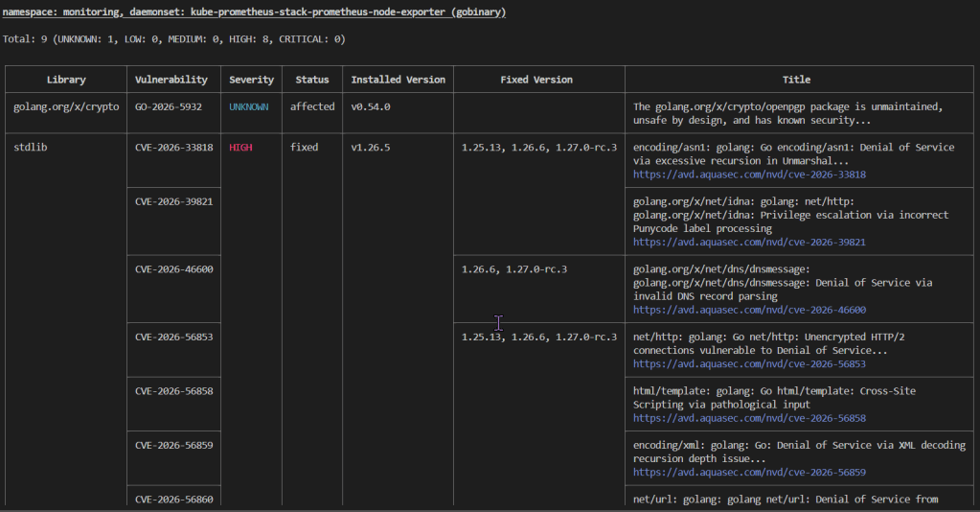This screenshot has width=980, height=512.
Task: Click the fixed status cell
Action: (x=304, y=148)
